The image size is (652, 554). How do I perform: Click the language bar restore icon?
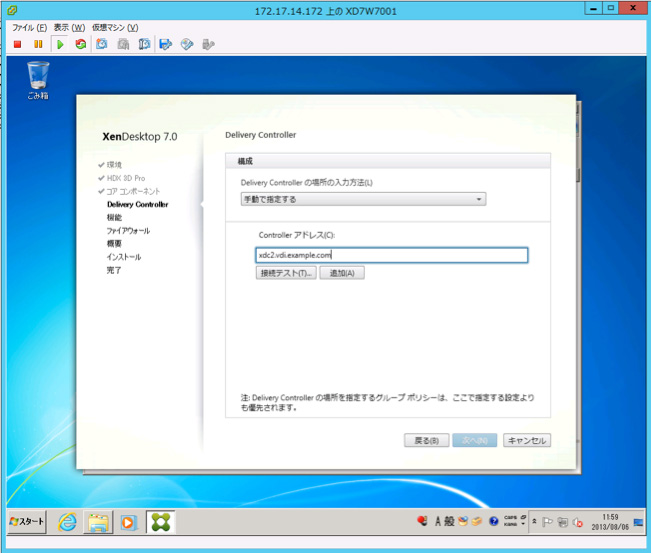point(524,517)
